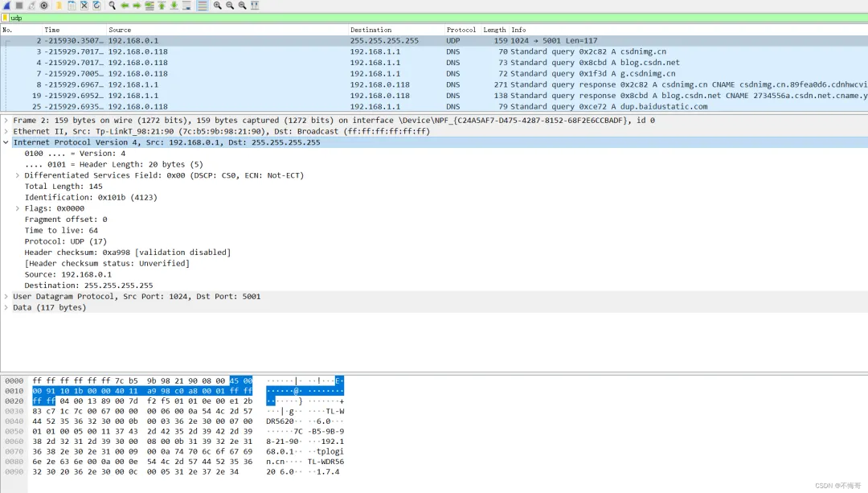Go to a specified packet number

tap(149, 5)
